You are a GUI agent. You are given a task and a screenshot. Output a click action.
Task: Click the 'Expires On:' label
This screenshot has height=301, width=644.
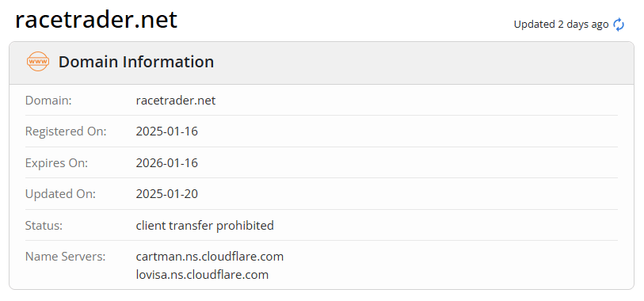click(57, 163)
